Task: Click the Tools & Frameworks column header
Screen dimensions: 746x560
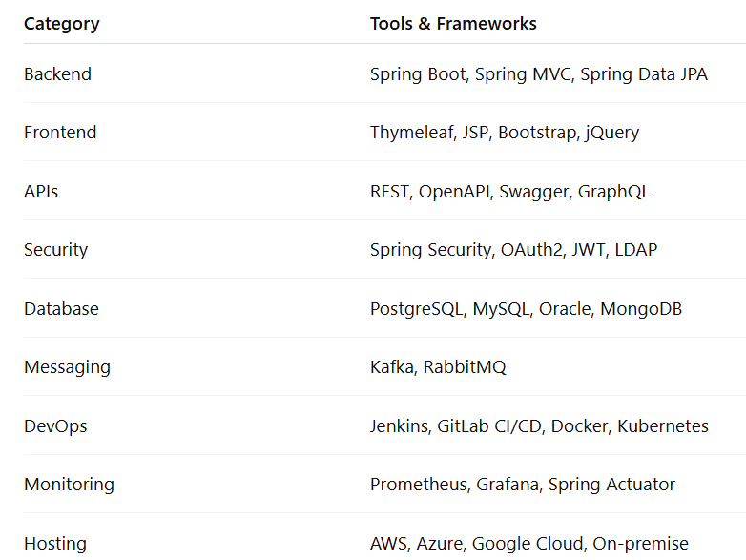Action: 453,24
